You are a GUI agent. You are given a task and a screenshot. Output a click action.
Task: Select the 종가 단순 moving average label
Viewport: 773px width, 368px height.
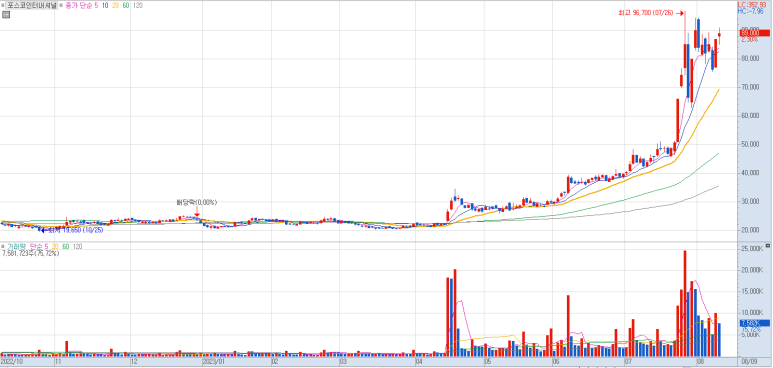point(79,6)
